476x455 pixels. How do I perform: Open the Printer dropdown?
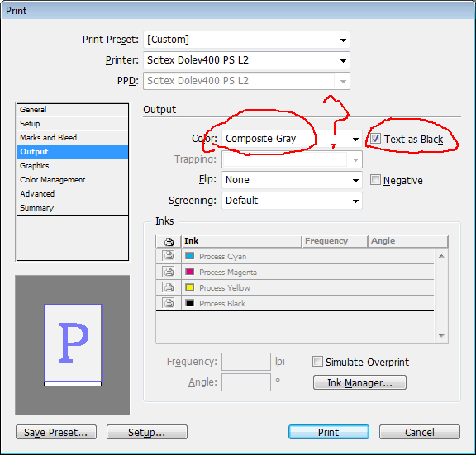(x=246, y=60)
